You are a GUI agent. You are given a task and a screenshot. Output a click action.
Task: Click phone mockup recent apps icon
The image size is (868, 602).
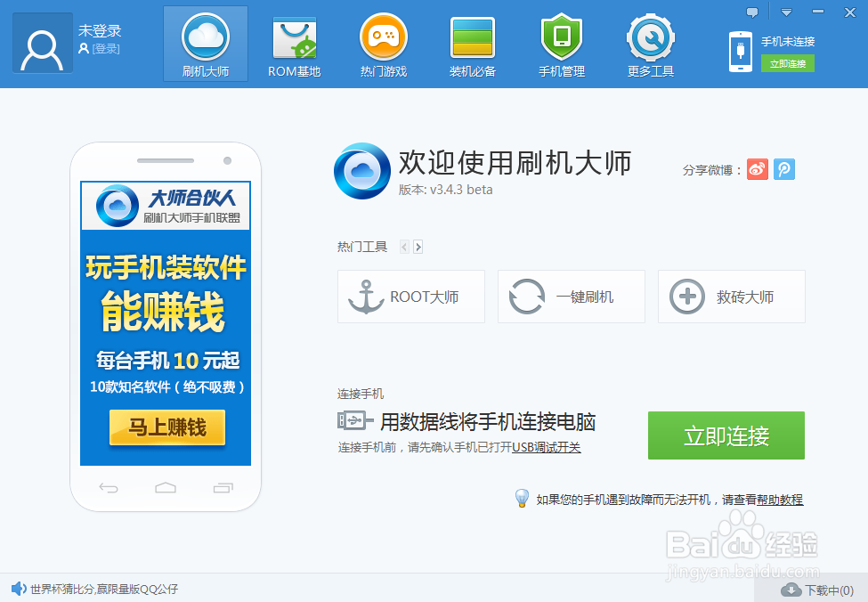click(x=223, y=488)
